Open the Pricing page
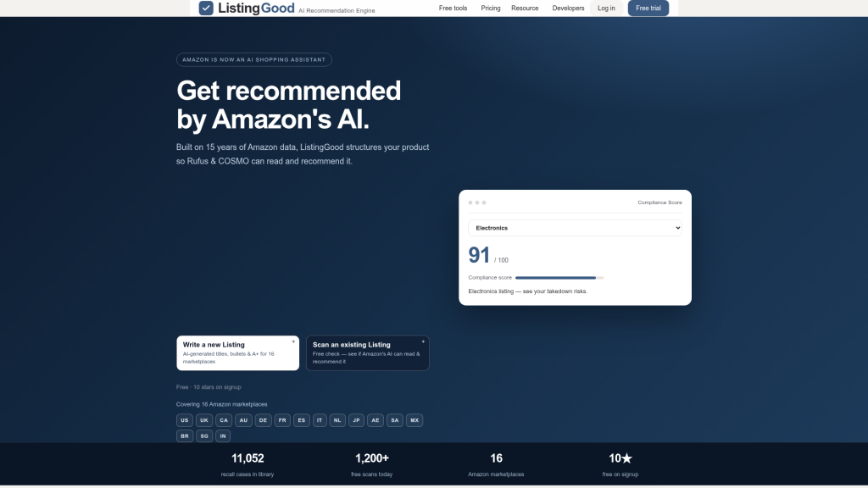This screenshot has height=488, width=868. tap(491, 8)
